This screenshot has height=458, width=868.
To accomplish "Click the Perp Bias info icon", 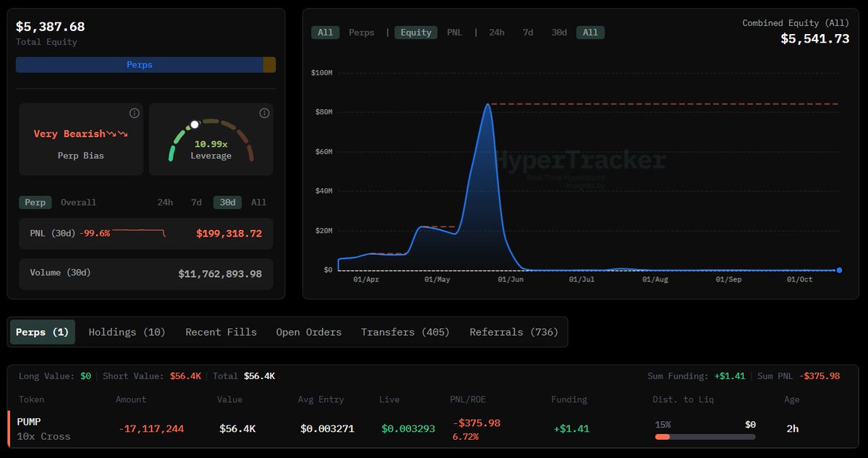I will click(x=134, y=114).
